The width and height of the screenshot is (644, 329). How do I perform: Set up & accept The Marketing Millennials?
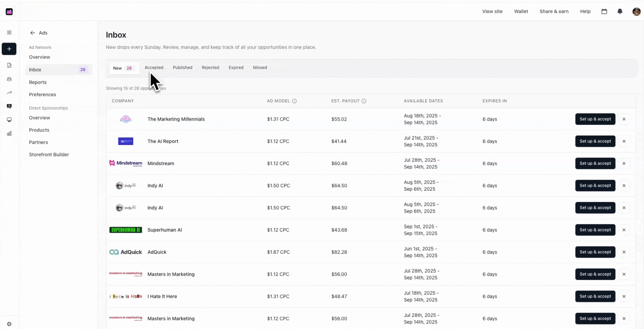(x=595, y=119)
